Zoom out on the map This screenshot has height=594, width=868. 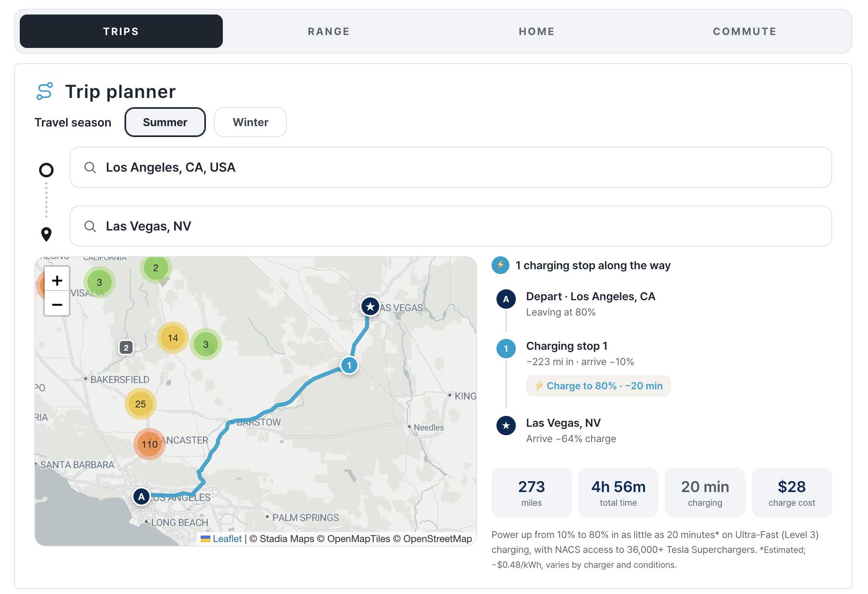click(57, 304)
